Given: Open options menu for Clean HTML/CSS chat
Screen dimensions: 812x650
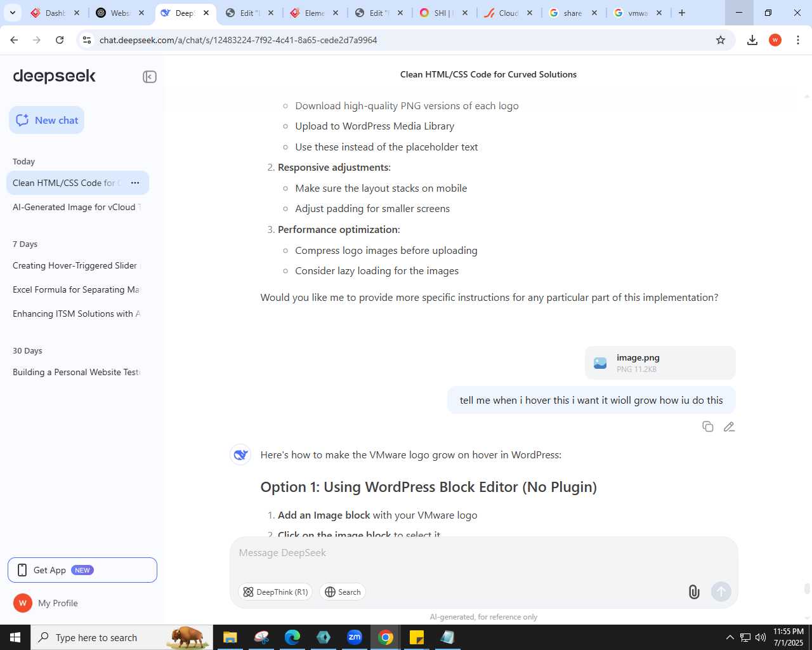Looking at the screenshot, I should pyautogui.click(x=135, y=183).
